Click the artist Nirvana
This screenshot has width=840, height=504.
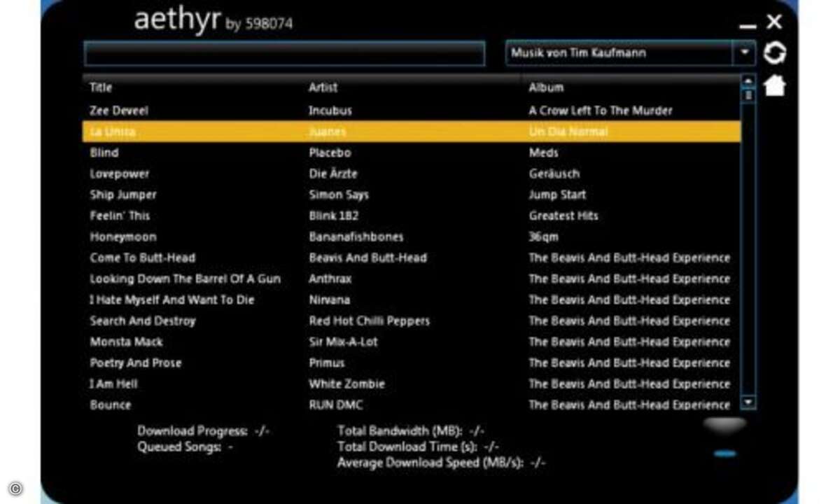(x=329, y=300)
